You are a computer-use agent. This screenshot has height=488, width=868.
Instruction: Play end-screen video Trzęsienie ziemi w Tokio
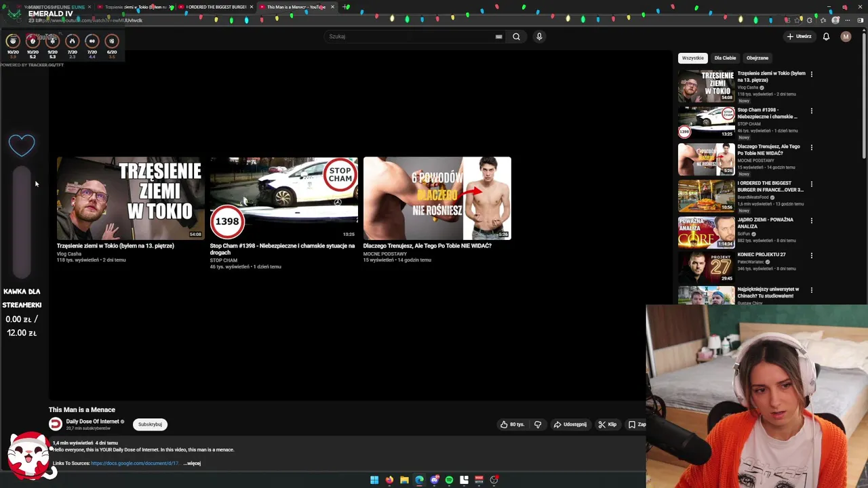click(130, 199)
